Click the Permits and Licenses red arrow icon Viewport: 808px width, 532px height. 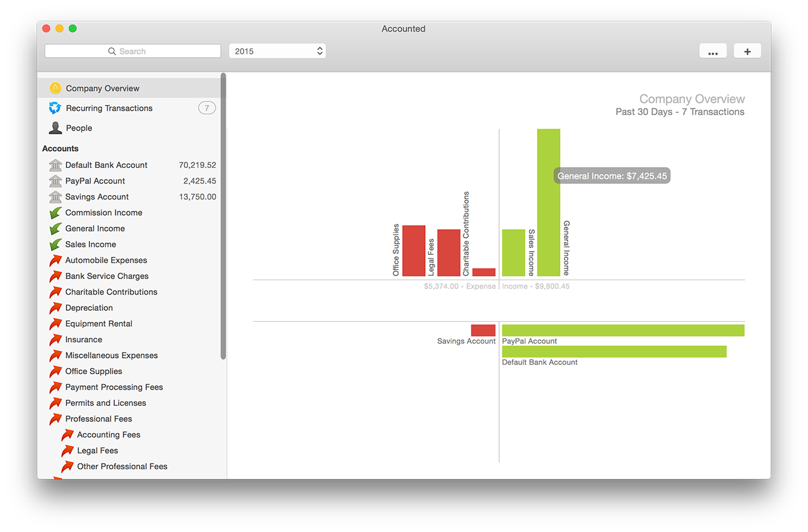55,403
